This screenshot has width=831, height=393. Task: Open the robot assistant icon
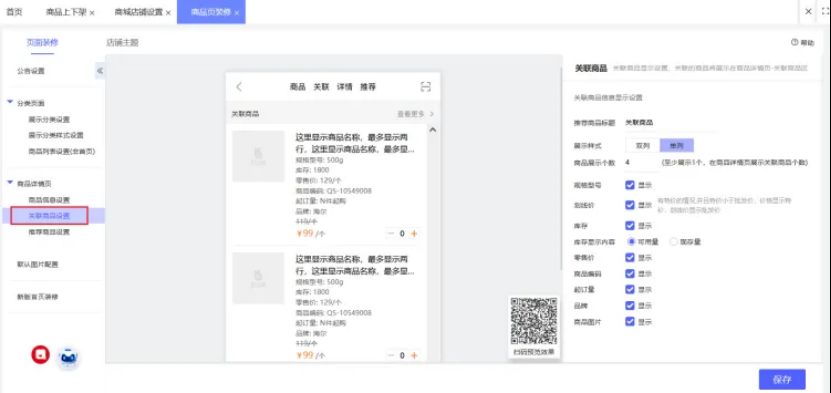click(68, 359)
